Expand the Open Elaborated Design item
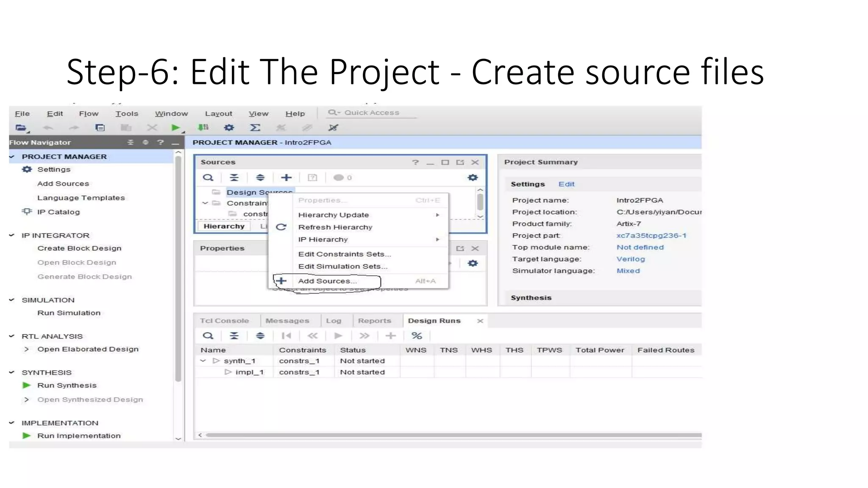Image resolution: width=868 pixels, height=488 pixels. (x=26, y=349)
